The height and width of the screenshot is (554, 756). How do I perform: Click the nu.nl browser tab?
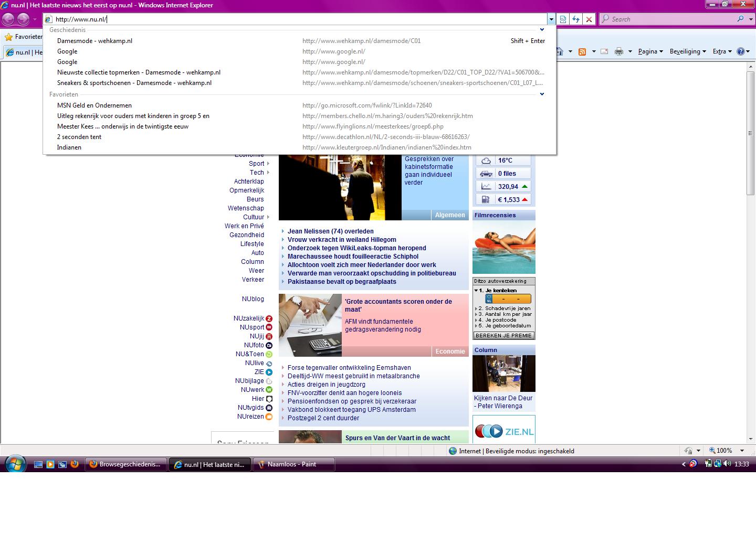[x=24, y=52]
